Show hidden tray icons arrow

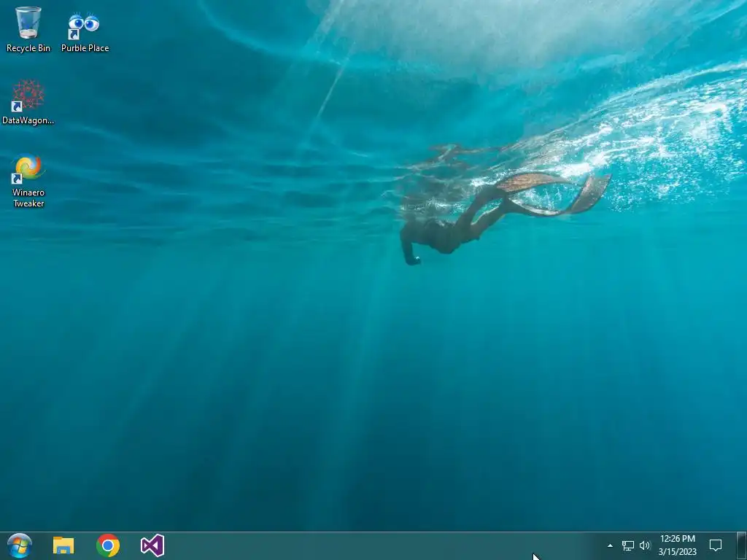(x=610, y=545)
